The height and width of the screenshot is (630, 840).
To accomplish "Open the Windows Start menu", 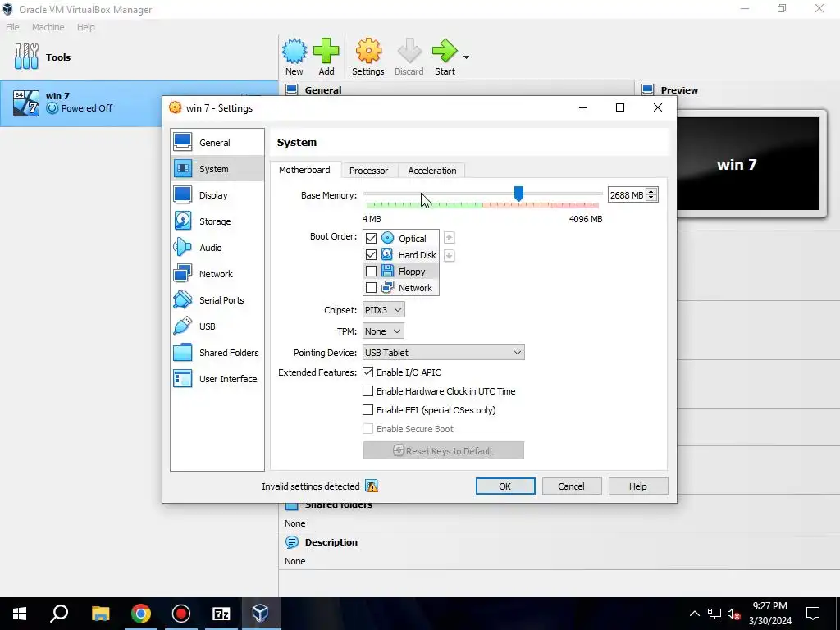I will [20, 614].
